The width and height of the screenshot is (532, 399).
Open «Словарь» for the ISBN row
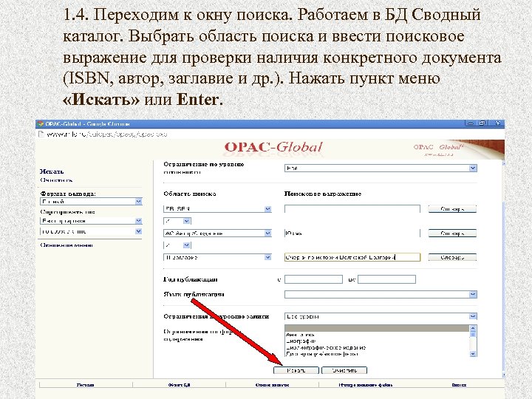(452, 209)
